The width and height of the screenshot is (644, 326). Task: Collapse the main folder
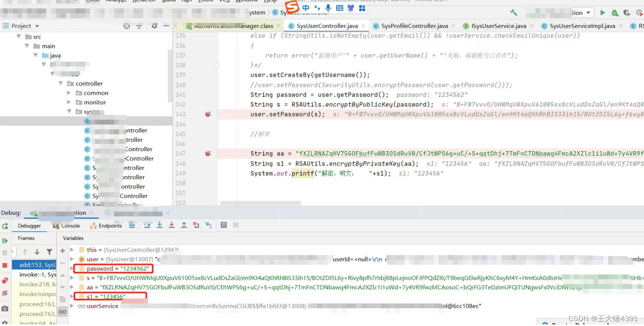[x=27, y=46]
